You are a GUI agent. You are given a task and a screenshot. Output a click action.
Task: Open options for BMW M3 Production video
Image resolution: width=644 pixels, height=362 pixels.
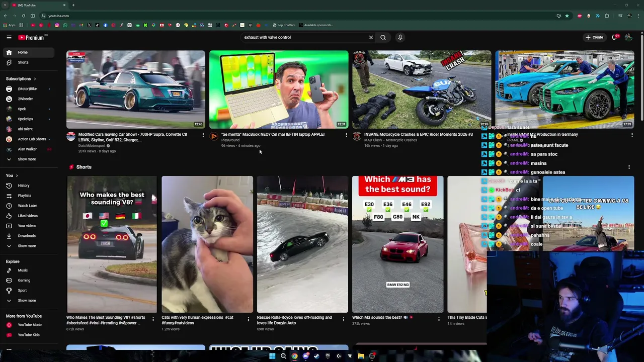[632, 135]
